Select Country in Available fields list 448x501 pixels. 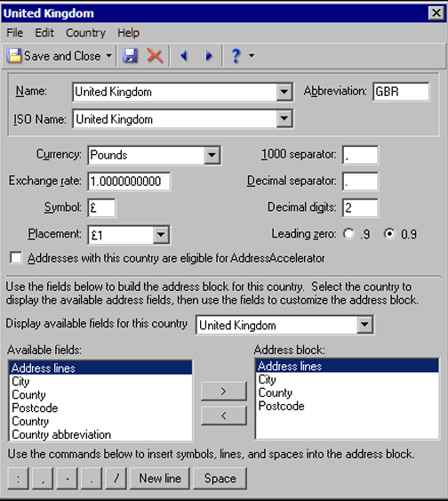click(100, 422)
